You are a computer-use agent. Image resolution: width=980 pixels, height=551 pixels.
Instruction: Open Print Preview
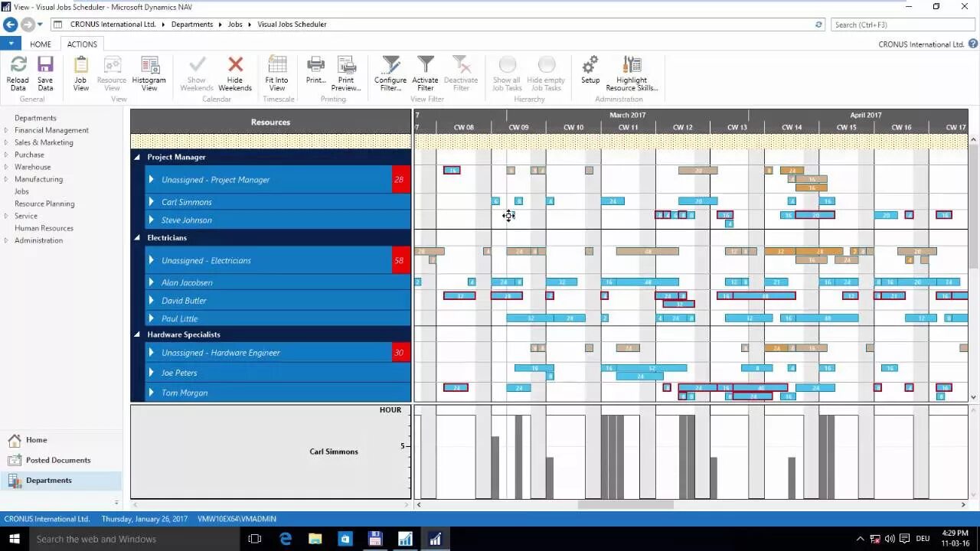point(346,73)
